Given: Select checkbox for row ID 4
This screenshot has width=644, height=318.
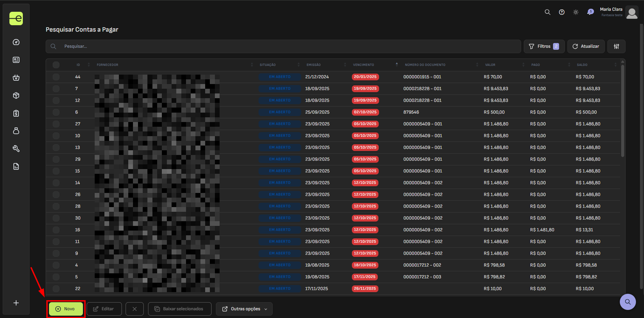Looking at the screenshot, I should click(x=56, y=265).
